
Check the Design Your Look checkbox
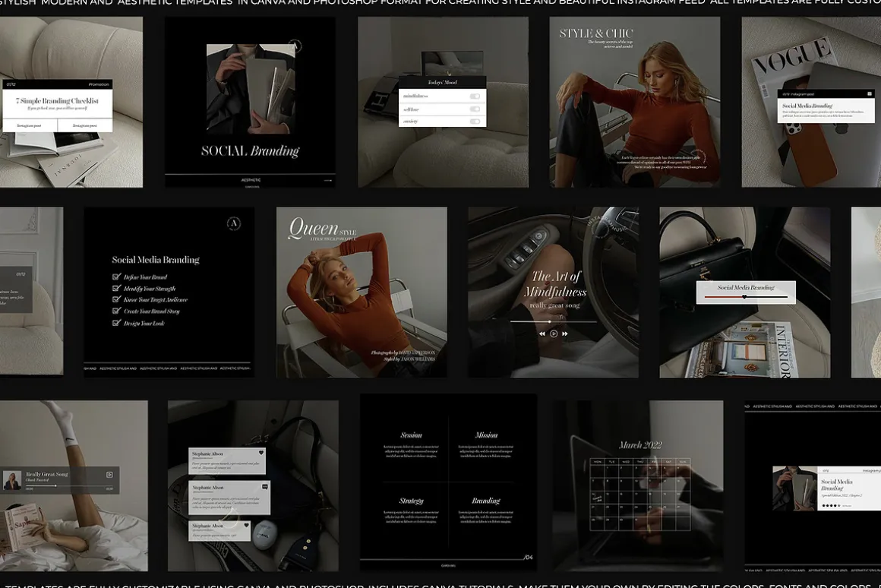click(116, 323)
